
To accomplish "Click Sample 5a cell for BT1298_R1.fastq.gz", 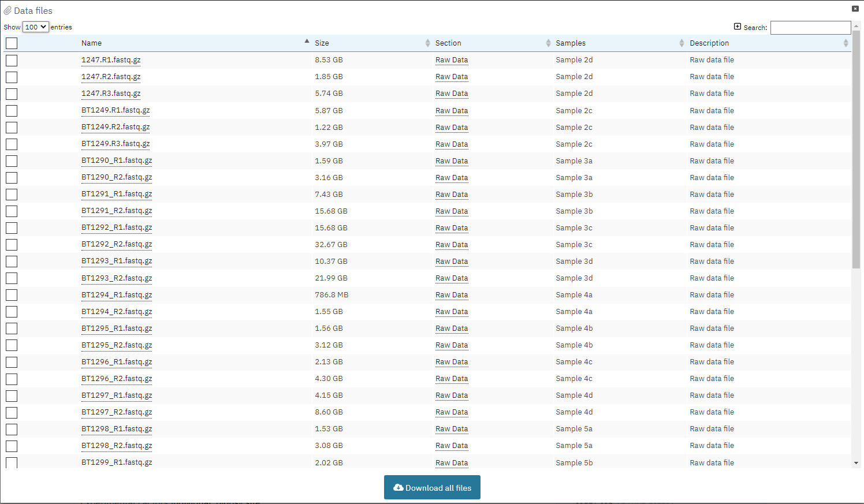I will click(574, 429).
